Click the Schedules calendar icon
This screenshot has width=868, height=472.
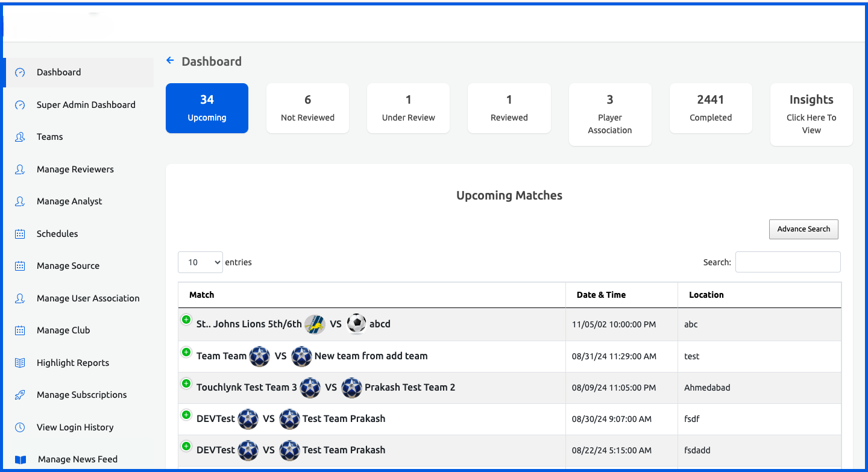point(20,234)
